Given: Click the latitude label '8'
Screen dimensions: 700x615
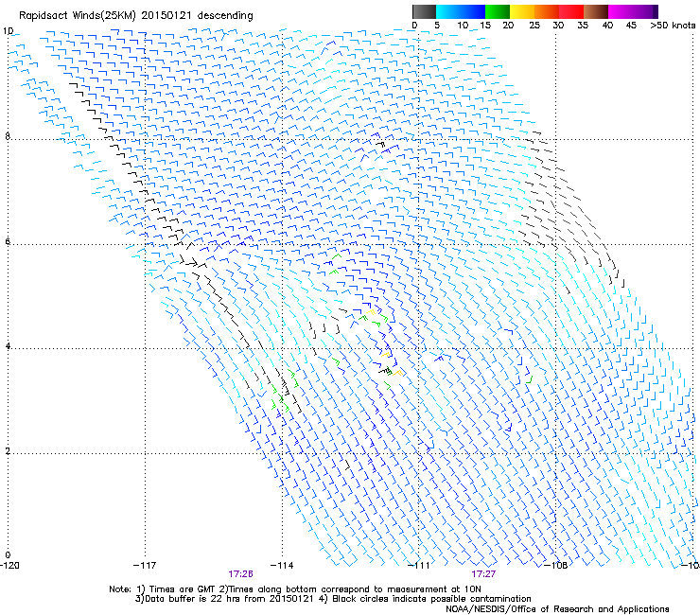Looking at the screenshot, I should pos(8,136).
